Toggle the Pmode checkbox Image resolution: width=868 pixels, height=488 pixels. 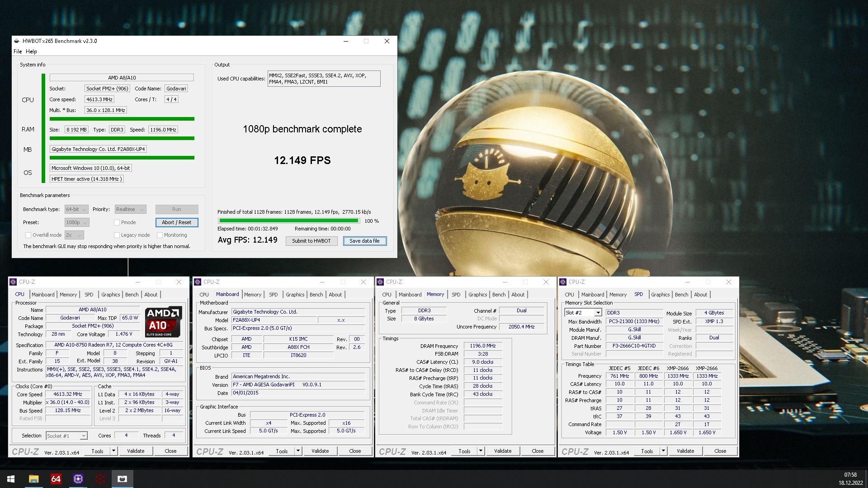coord(117,222)
